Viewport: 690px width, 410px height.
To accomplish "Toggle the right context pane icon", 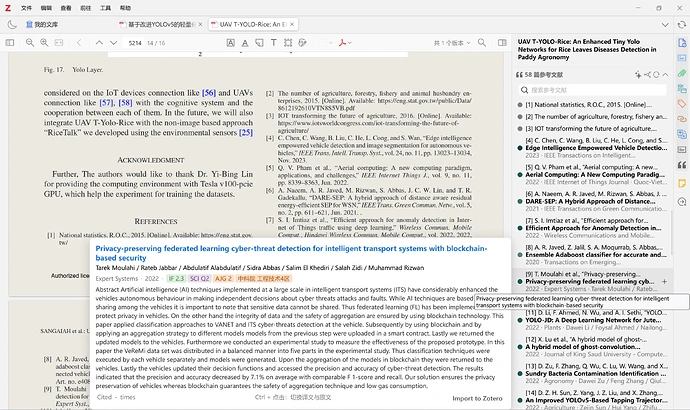I will [x=502, y=43].
